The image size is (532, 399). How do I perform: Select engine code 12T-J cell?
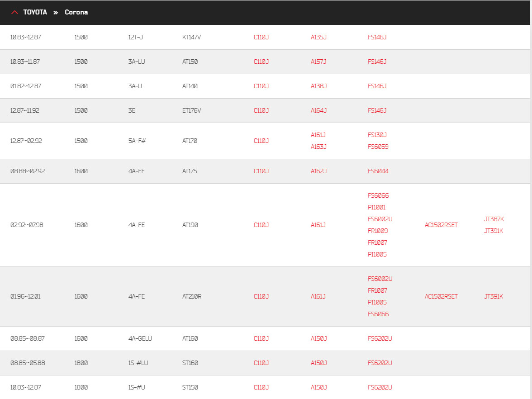point(136,37)
